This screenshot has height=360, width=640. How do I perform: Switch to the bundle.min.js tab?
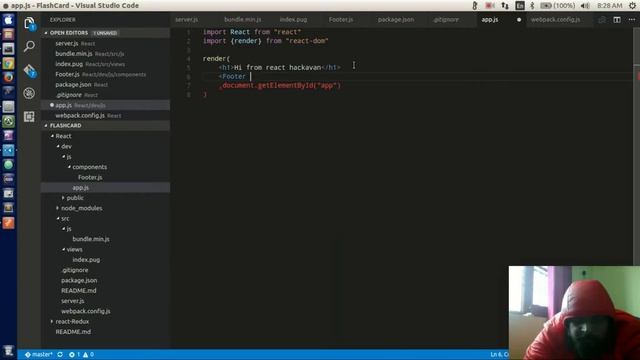(x=242, y=20)
